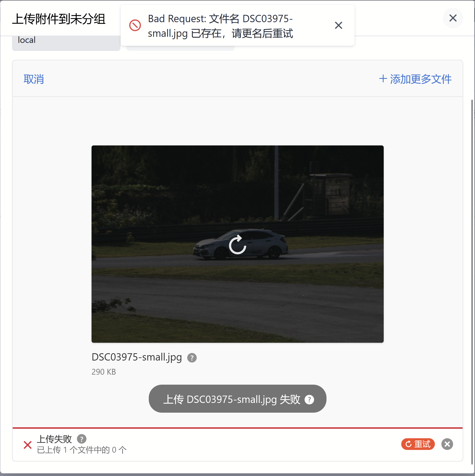The height and width of the screenshot is (476, 475).
Task: Click the red prohibited icon in toast
Action: pos(135,25)
